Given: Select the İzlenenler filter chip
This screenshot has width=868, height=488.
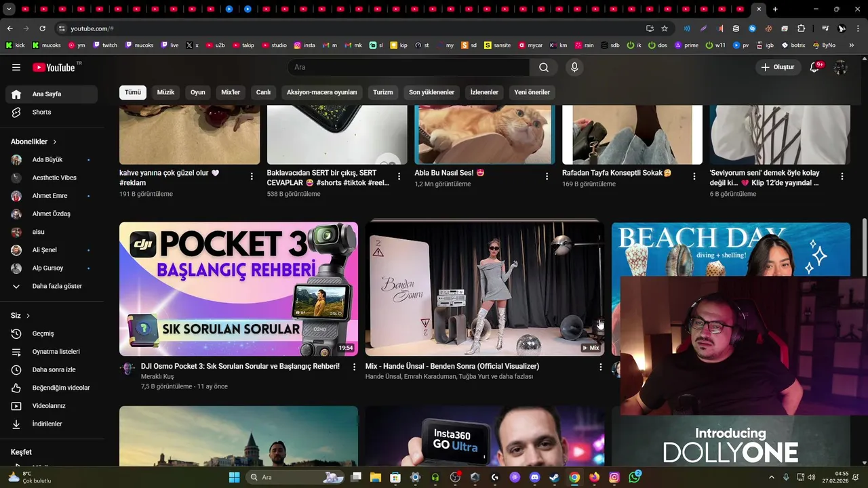Looking at the screenshot, I should 484,92.
